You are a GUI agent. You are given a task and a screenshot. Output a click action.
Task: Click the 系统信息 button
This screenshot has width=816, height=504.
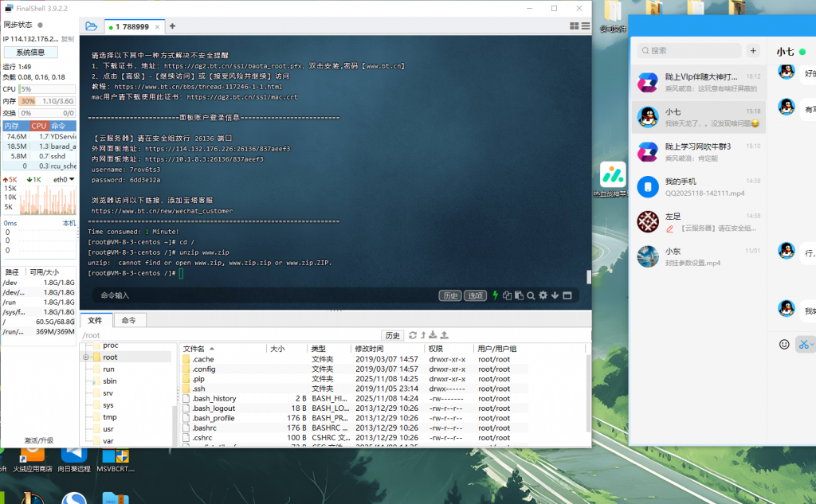point(30,53)
